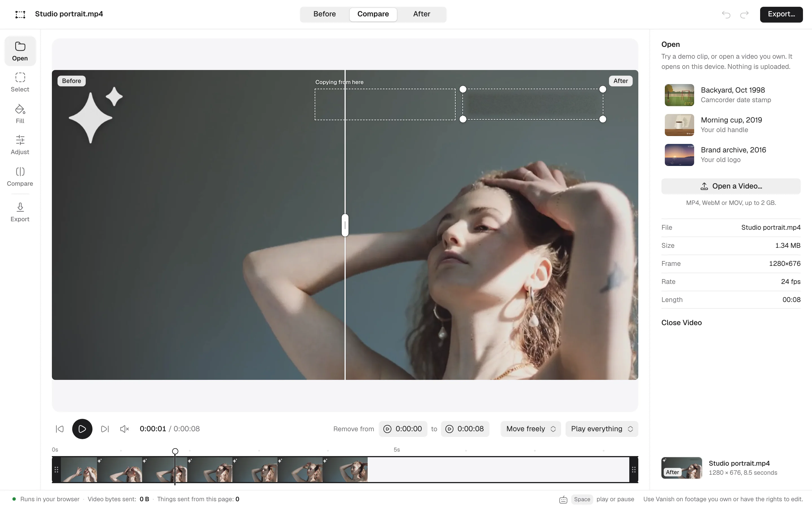This screenshot has width=812, height=508.
Task: Undo the last edit
Action: [726, 14]
